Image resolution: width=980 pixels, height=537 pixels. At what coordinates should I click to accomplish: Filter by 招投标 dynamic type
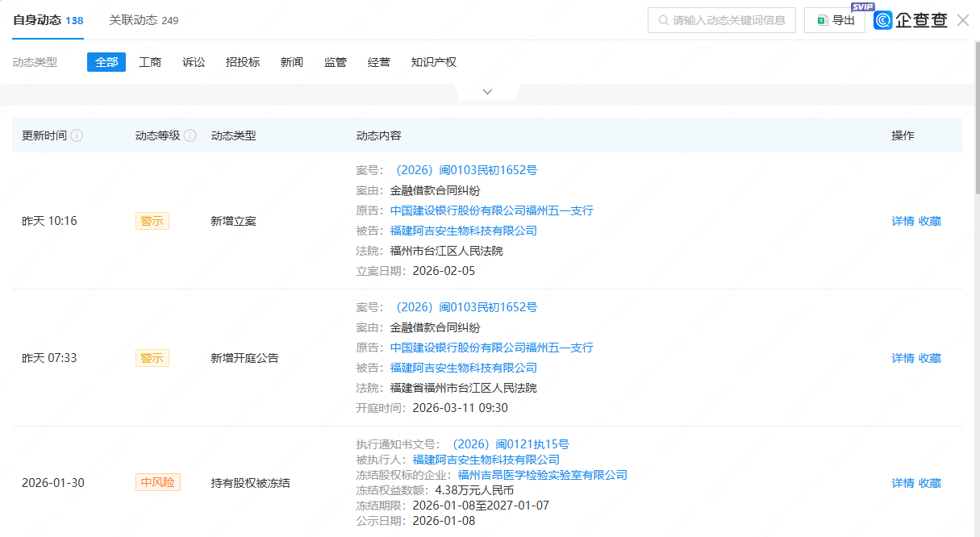click(243, 62)
